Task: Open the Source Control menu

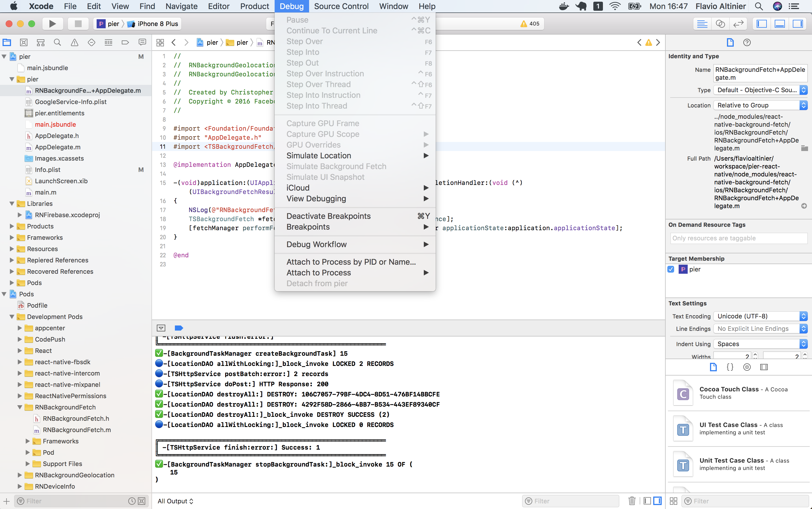Action: coord(341,6)
